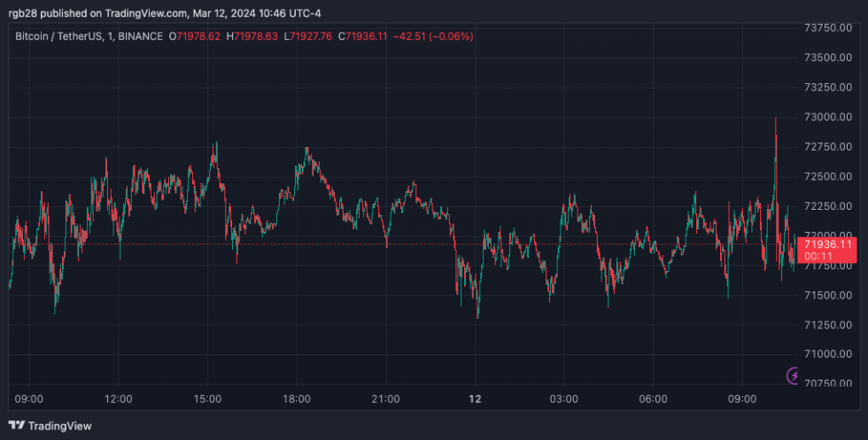868x440 pixels.
Task: Click the 06:00 time axis label
Action: (x=654, y=399)
